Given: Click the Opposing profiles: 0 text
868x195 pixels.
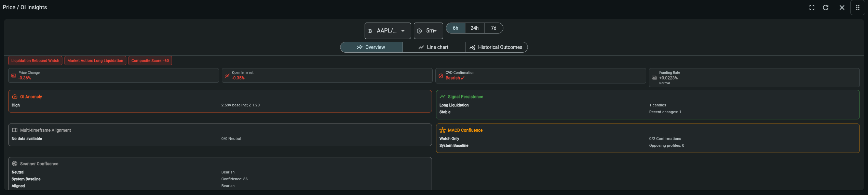Looking at the screenshot, I should coord(667,146).
